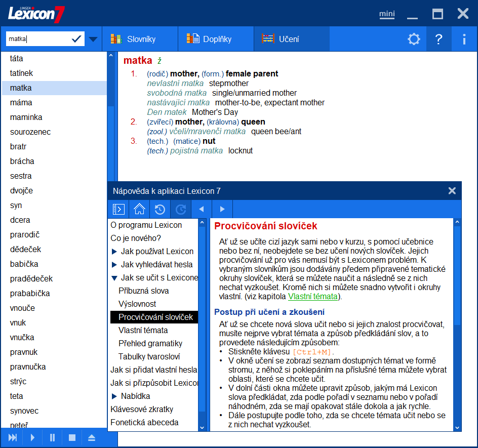Open the Slovníky dictionaries tab

coord(140,39)
